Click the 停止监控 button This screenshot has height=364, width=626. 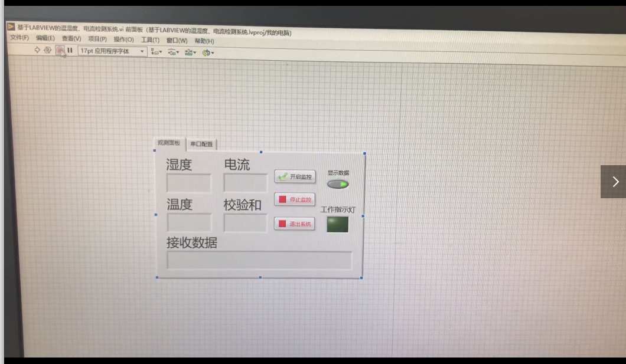[295, 199]
